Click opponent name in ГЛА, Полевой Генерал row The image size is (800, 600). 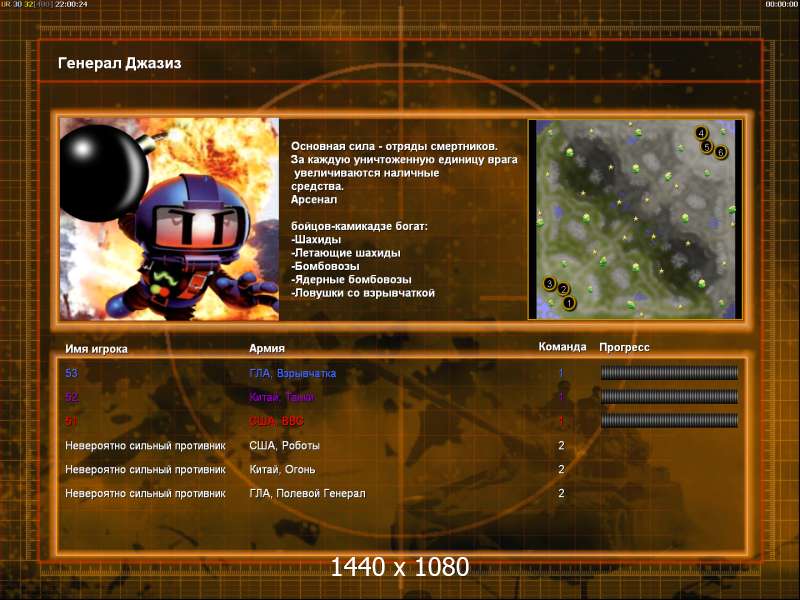tap(145, 493)
